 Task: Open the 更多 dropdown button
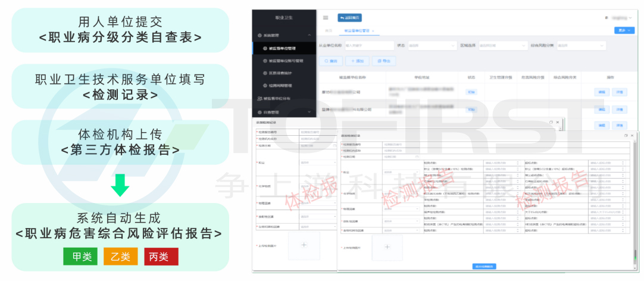[x=624, y=30]
